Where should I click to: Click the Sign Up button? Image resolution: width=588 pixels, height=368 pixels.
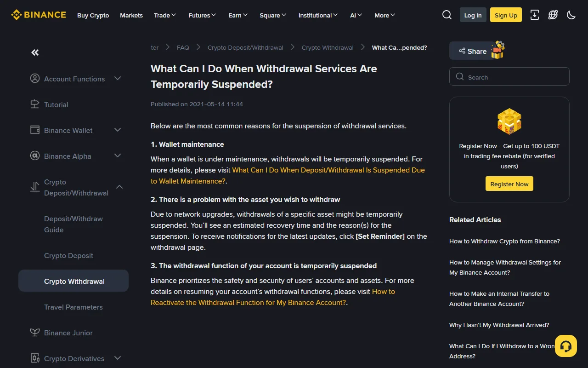pyautogui.click(x=506, y=15)
